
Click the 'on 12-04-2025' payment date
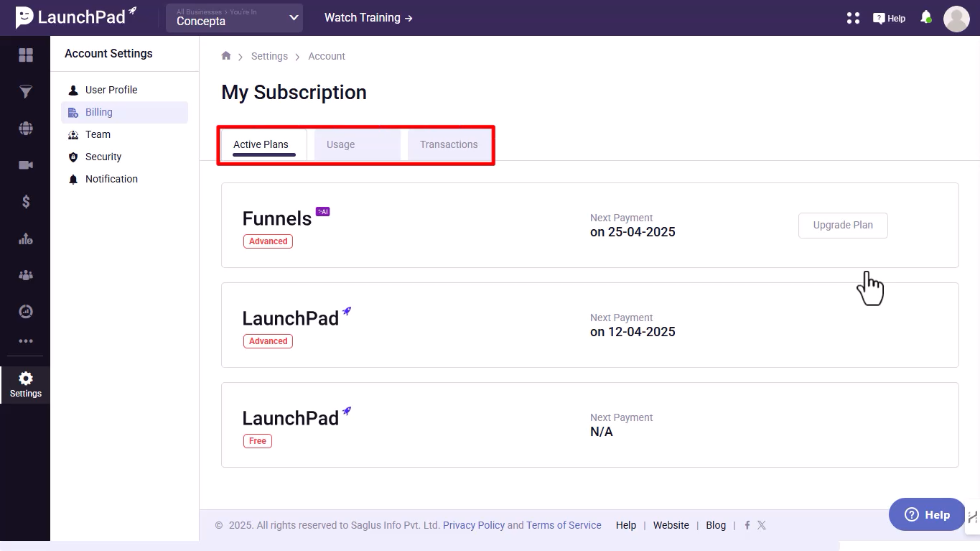(x=633, y=332)
